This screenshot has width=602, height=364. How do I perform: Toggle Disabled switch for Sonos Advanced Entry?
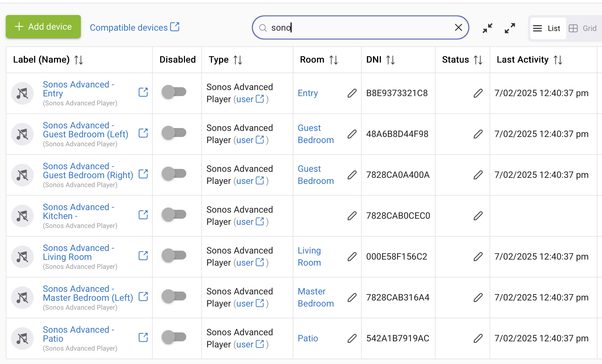pyautogui.click(x=174, y=92)
